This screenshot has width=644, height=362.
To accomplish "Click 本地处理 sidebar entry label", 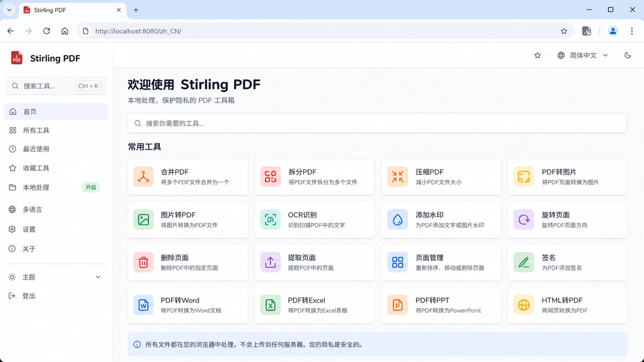I will click(36, 188).
